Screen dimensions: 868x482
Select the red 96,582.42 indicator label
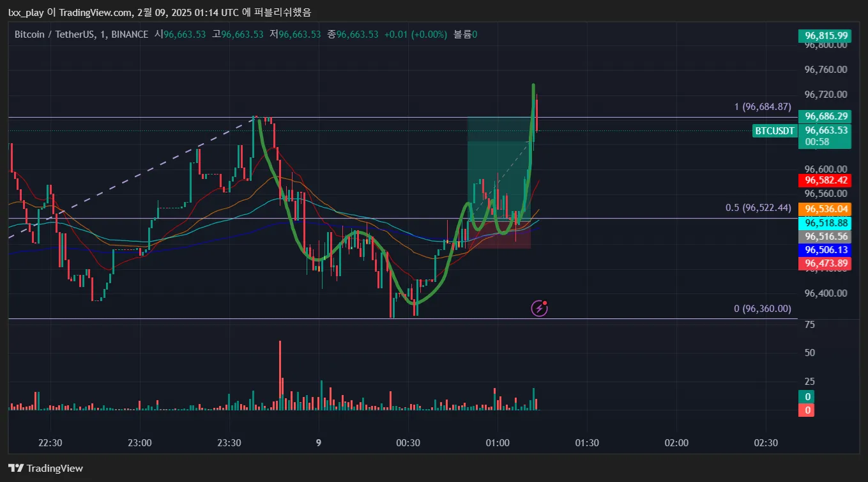pos(825,180)
